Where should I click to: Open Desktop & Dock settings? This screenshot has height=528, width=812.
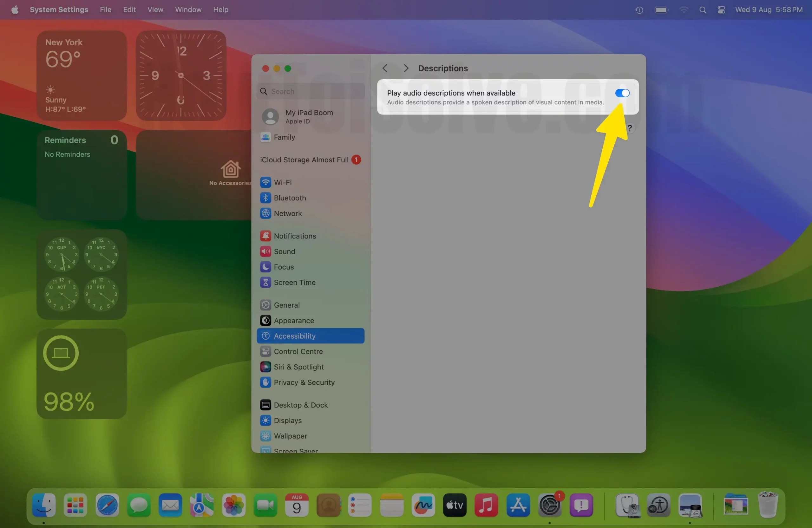tap(301, 405)
